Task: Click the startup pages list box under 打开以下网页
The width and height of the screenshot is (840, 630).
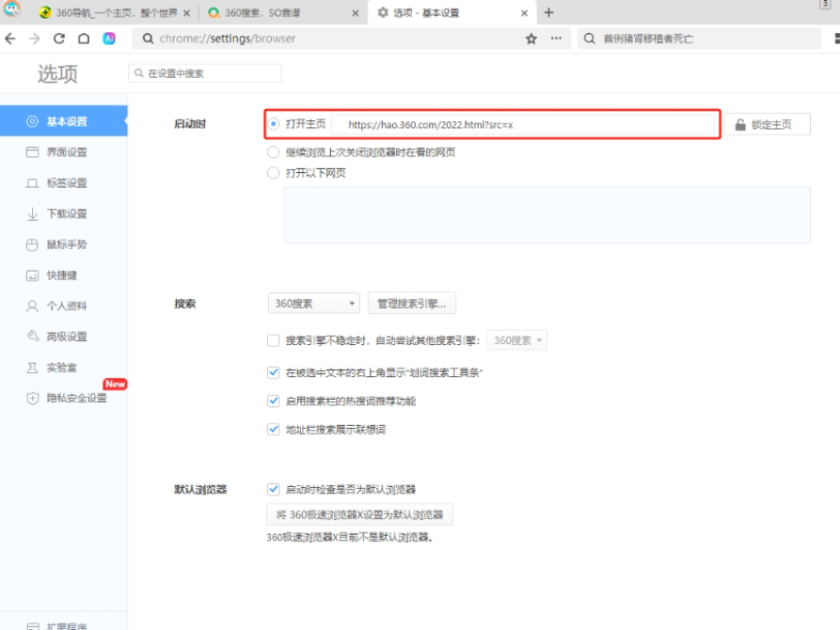Action: pos(547,215)
